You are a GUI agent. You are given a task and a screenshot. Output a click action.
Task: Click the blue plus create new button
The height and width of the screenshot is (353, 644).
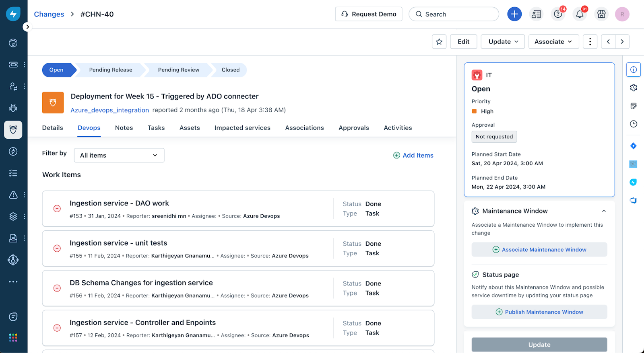pos(514,14)
